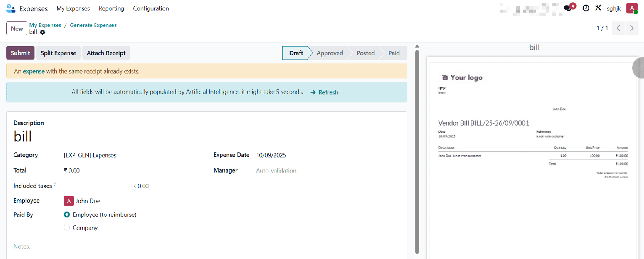
Task: Open the Expenses app home icon
Action: (10, 8)
